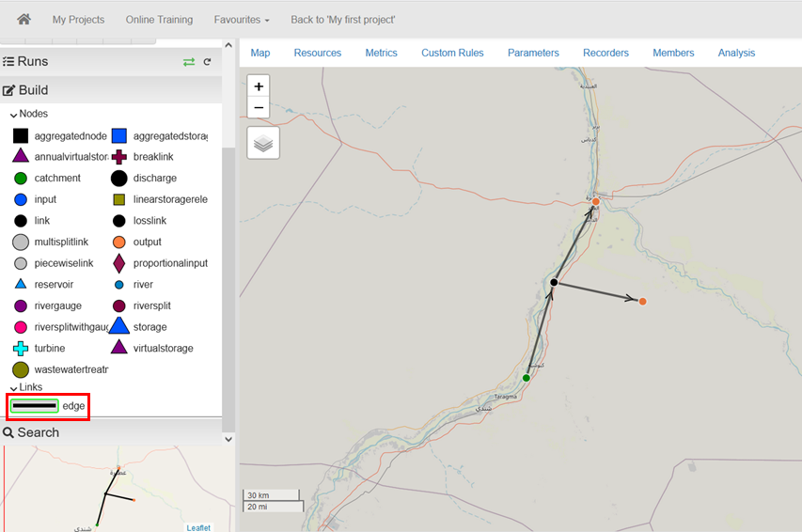Go back to 'My first project'

coord(342,20)
